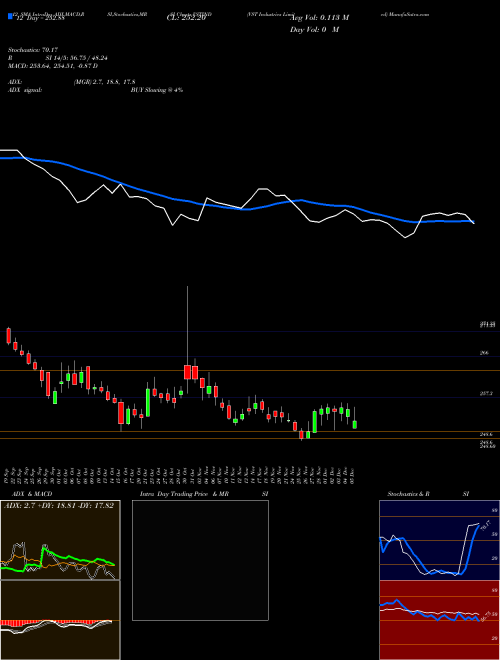Click the blue 12-day SMA legend square
Viewport: 500px width, 660px height.
pos(11,16)
